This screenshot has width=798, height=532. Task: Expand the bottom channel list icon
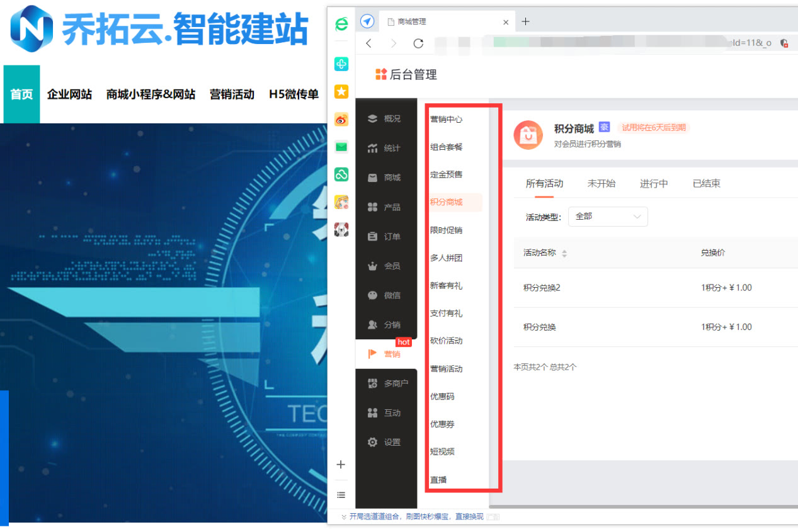341,495
